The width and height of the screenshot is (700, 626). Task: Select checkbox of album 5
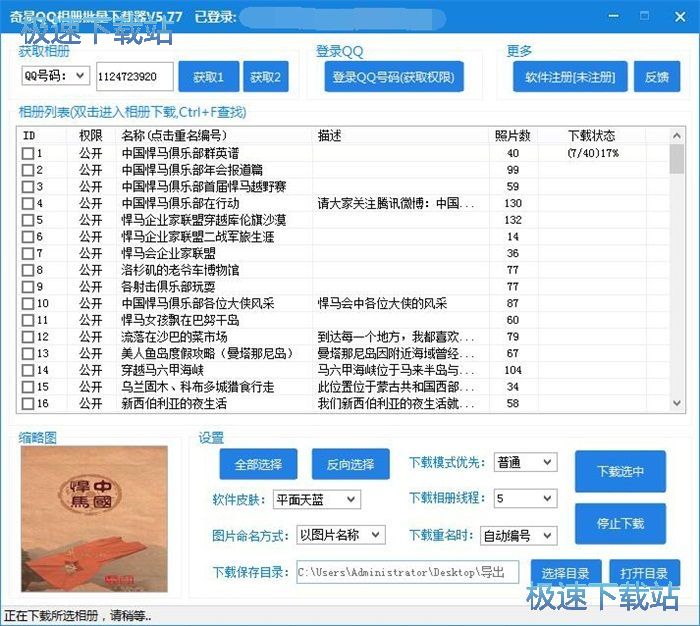pyautogui.click(x=28, y=220)
